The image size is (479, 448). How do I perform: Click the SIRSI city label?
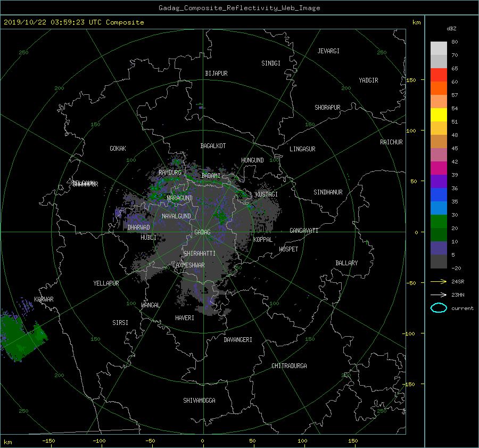pyautogui.click(x=120, y=323)
